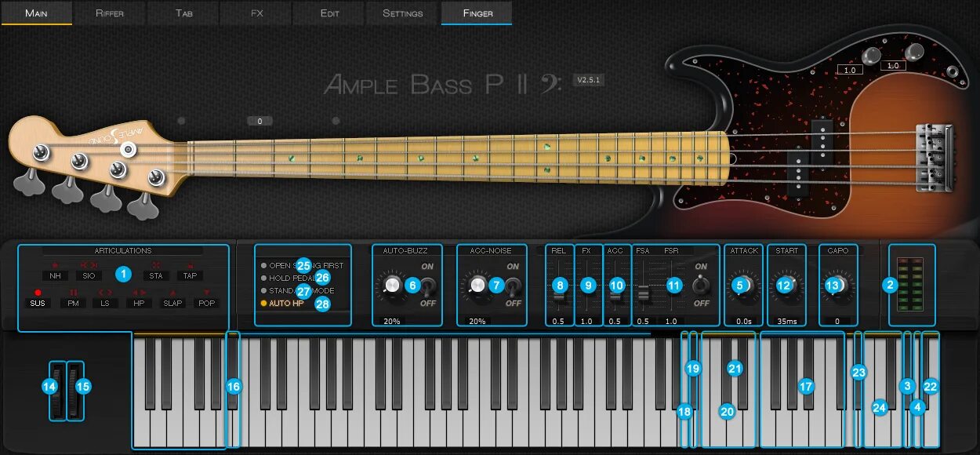Click the AUTO-BUZZ amount knob
Screen dimensions: 980x455
(x=391, y=287)
